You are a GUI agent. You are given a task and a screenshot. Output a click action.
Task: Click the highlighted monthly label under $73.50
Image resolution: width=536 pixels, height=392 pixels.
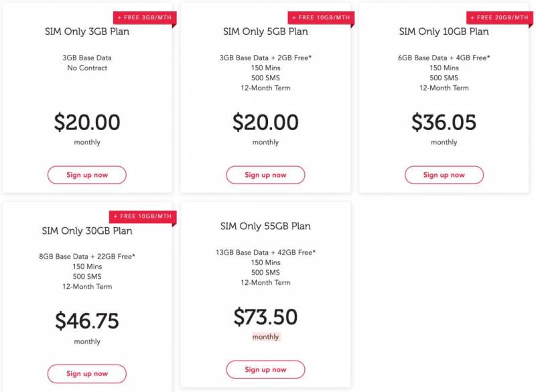point(265,337)
